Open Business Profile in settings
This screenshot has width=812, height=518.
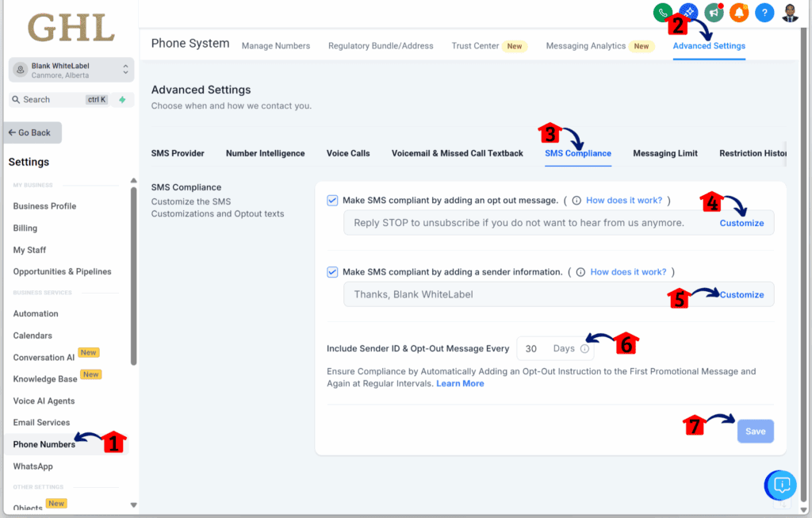pyautogui.click(x=44, y=206)
